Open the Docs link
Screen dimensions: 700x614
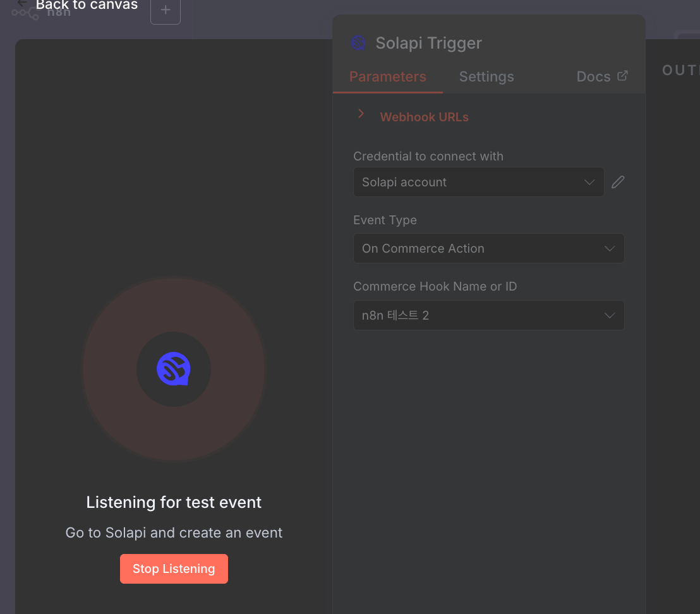pyautogui.click(x=593, y=77)
